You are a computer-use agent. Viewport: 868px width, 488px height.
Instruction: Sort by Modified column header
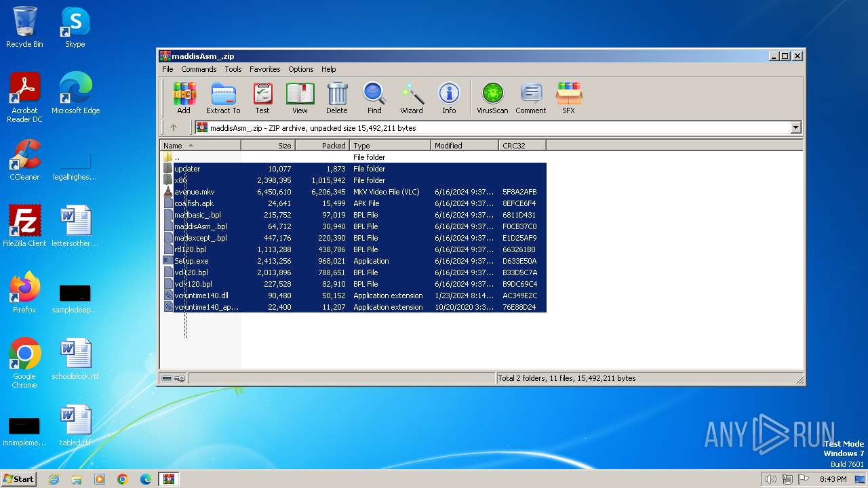(x=465, y=146)
